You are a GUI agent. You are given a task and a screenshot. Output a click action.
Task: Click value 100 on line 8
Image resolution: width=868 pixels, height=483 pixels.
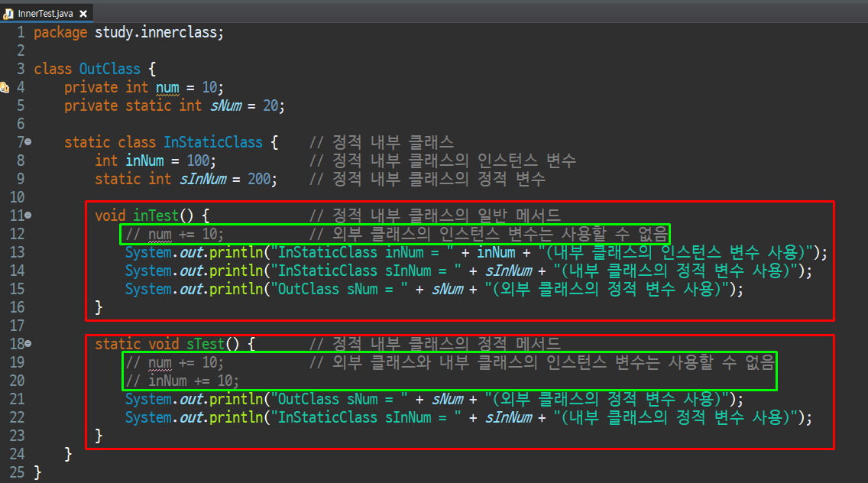coord(198,160)
